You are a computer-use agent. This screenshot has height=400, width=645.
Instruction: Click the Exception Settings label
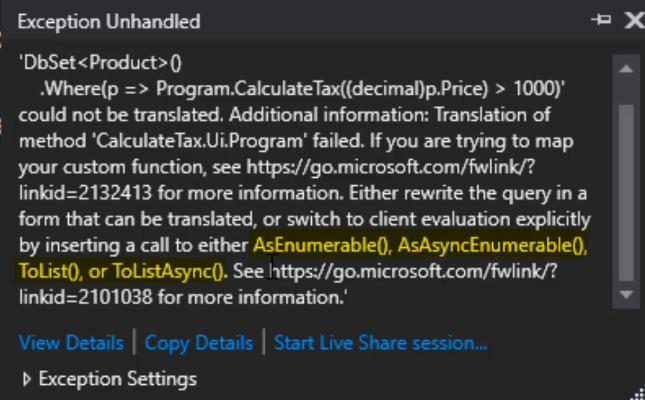pyautogui.click(x=118, y=379)
